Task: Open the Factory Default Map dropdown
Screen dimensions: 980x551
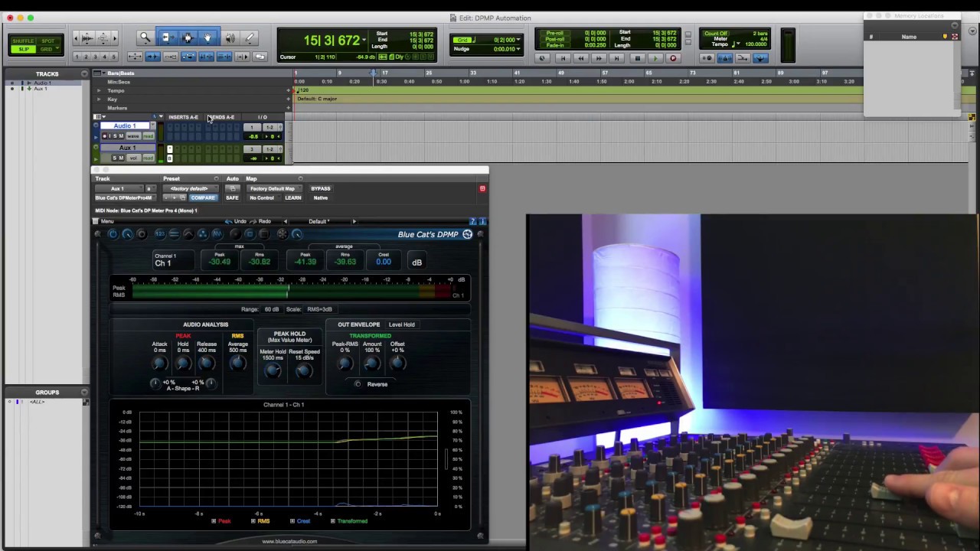Action: tap(273, 188)
